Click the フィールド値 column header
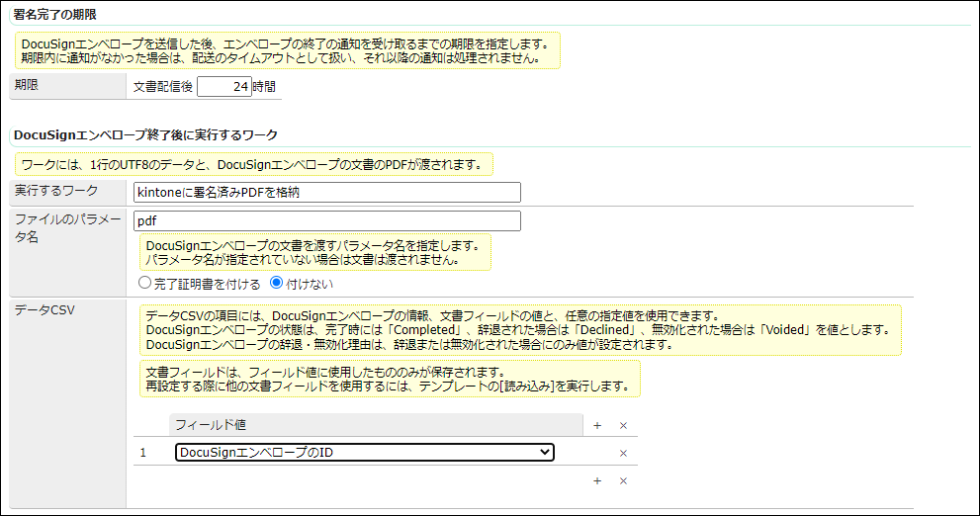This screenshot has width=980, height=516. click(x=211, y=425)
